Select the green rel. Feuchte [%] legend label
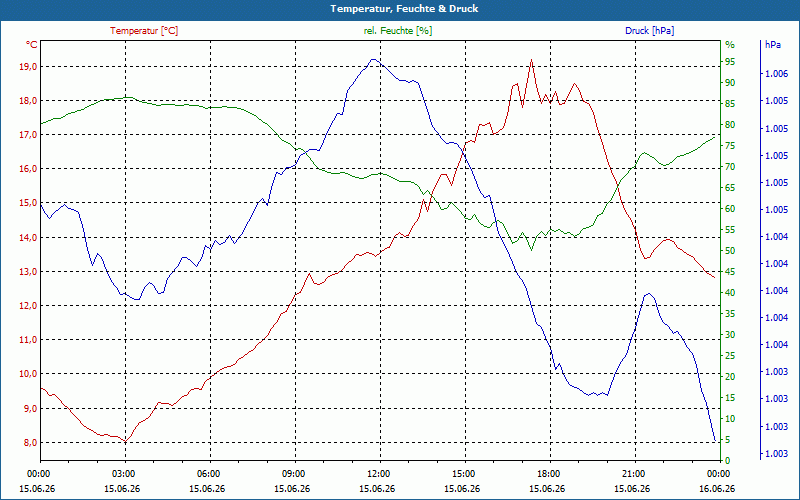Screen dimensions: 800x500 [397, 31]
